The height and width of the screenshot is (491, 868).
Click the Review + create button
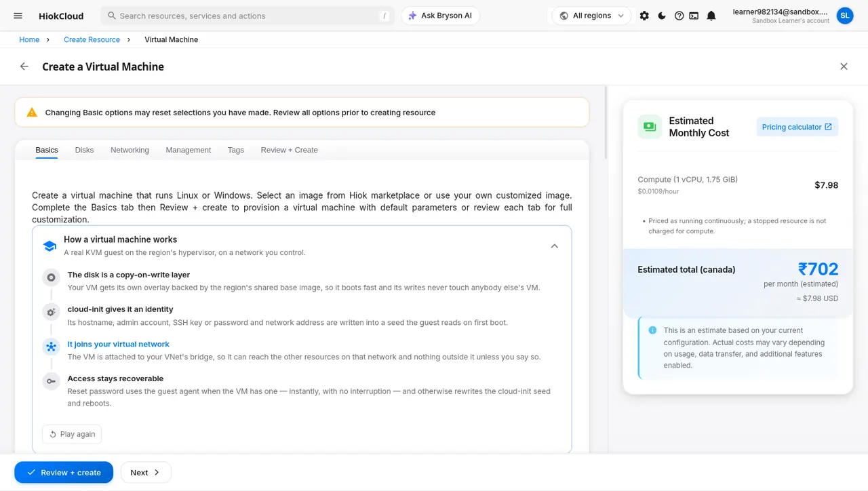[64, 473]
